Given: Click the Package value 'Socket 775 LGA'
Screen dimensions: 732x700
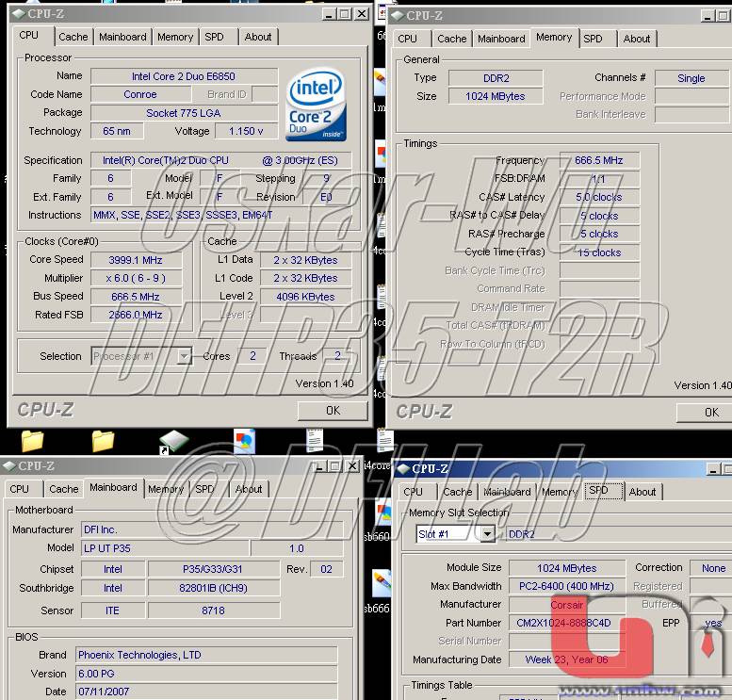Looking at the screenshot, I should pos(184,113).
